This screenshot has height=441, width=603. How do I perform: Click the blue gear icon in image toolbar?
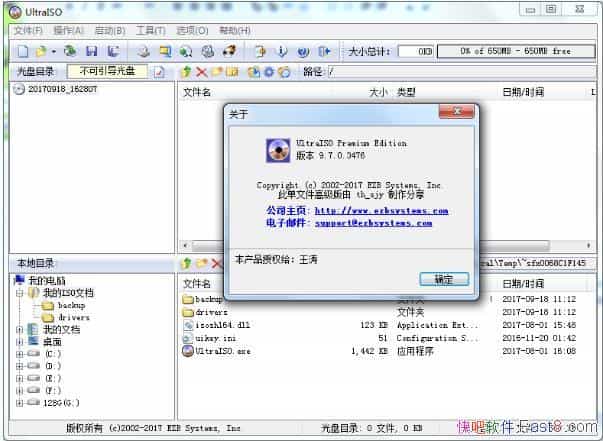coord(269,72)
